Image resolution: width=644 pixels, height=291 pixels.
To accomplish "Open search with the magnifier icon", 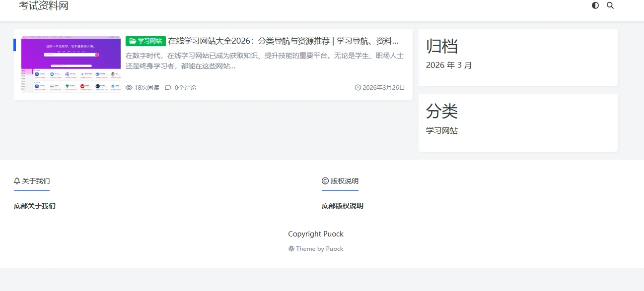I will pyautogui.click(x=610, y=5).
